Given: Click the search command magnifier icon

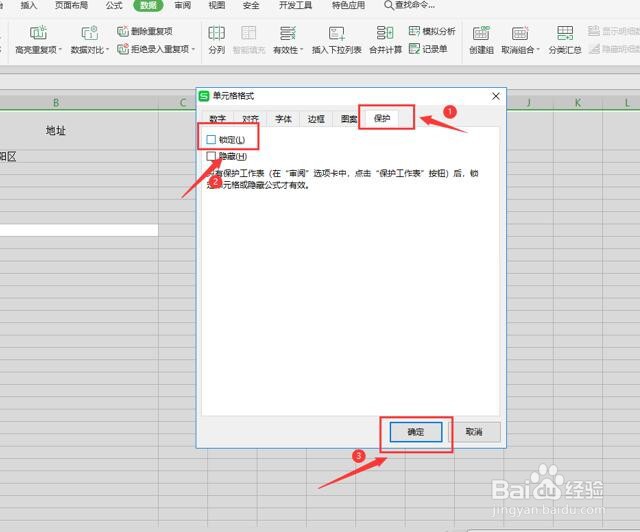Looking at the screenshot, I should click(x=389, y=5).
